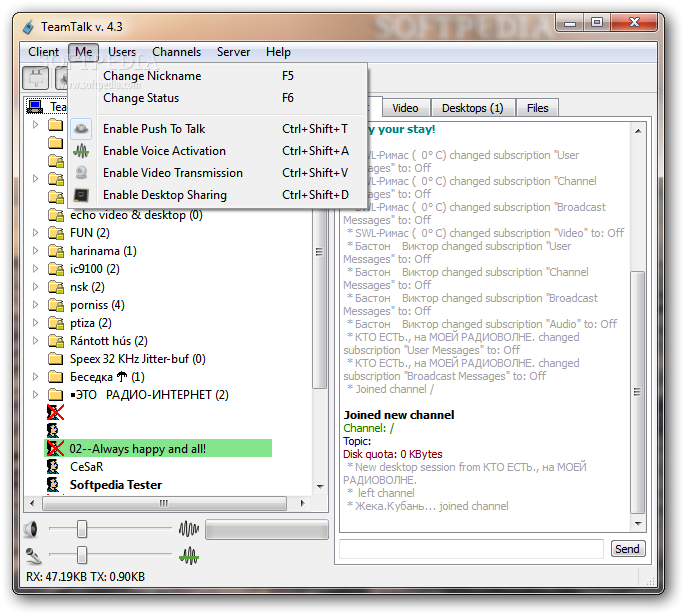685x615 pixels.
Task: Click the Send button
Action: click(627, 549)
